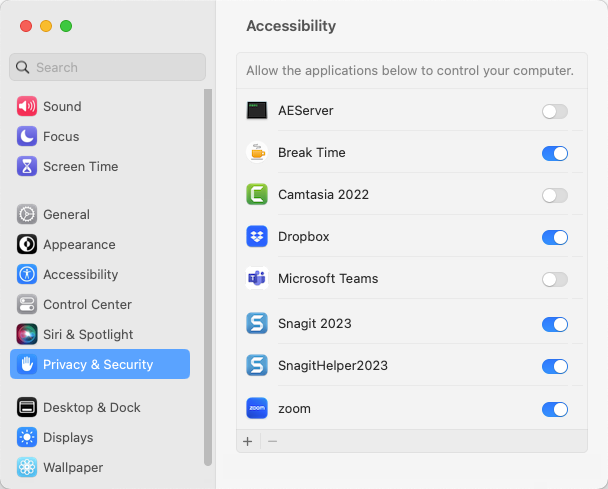The image size is (608, 489).
Task: Add an application with plus button
Action: 247,441
